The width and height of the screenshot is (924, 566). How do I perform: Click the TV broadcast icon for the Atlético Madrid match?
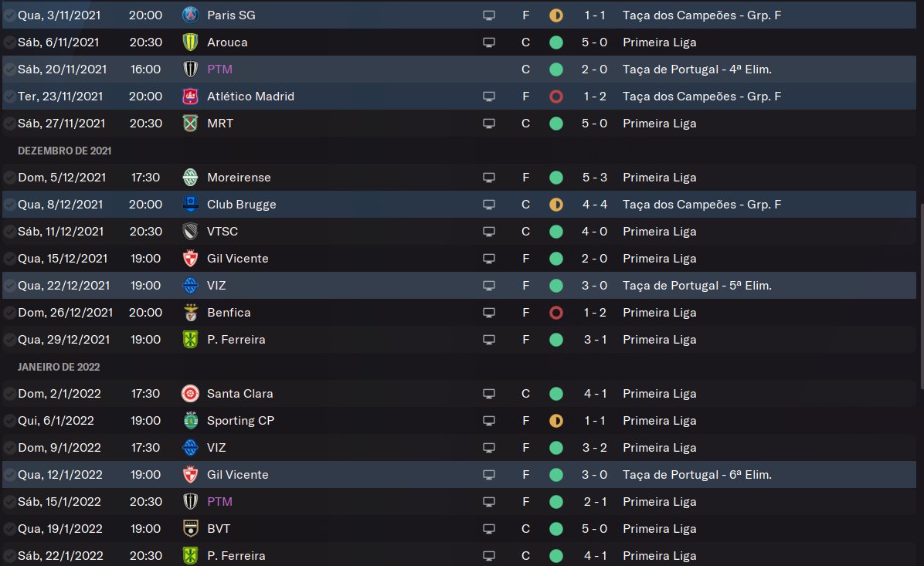point(488,97)
